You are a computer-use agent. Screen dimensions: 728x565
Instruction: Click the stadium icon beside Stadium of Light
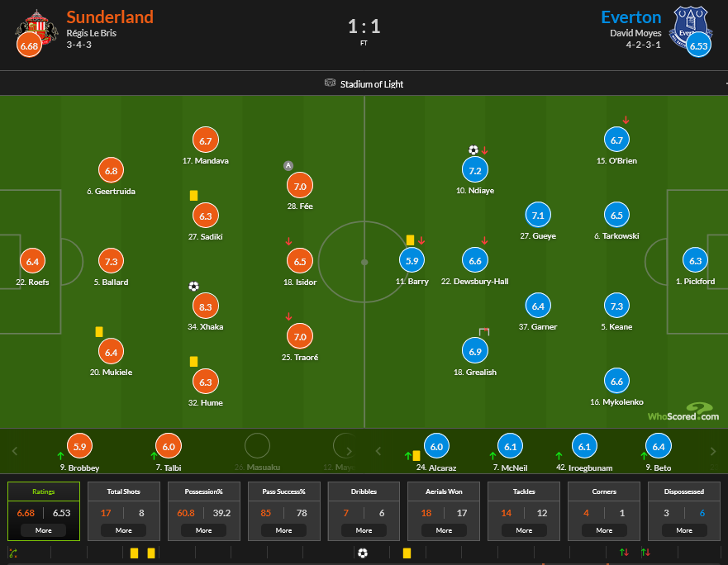click(331, 83)
